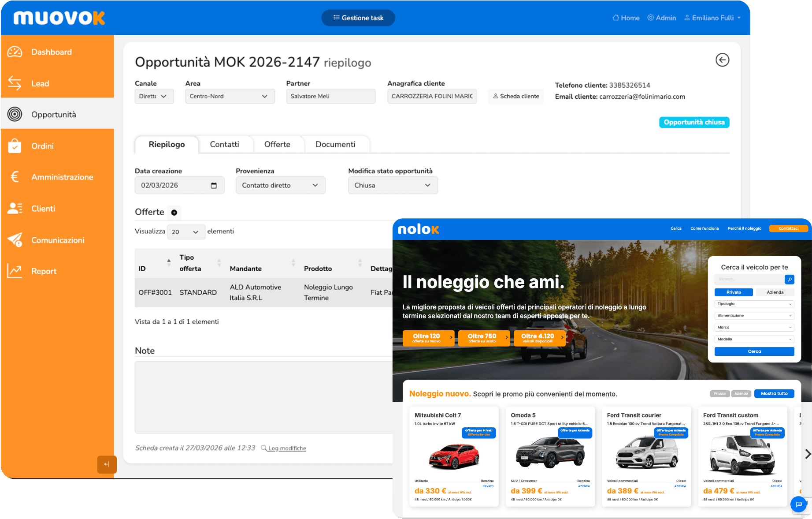812x519 pixels.
Task: Click the Scheda cliente button
Action: click(516, 96)
